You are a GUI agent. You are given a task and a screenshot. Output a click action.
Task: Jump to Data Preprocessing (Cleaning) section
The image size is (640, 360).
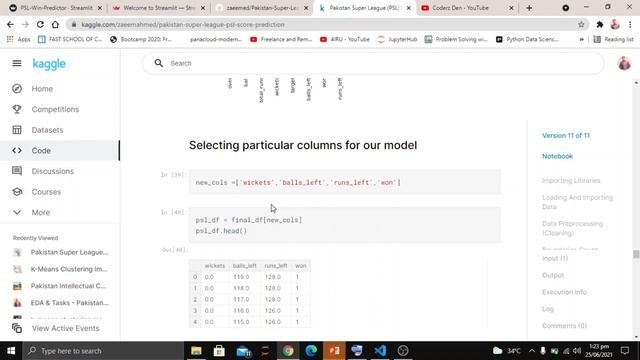[572, 228]
